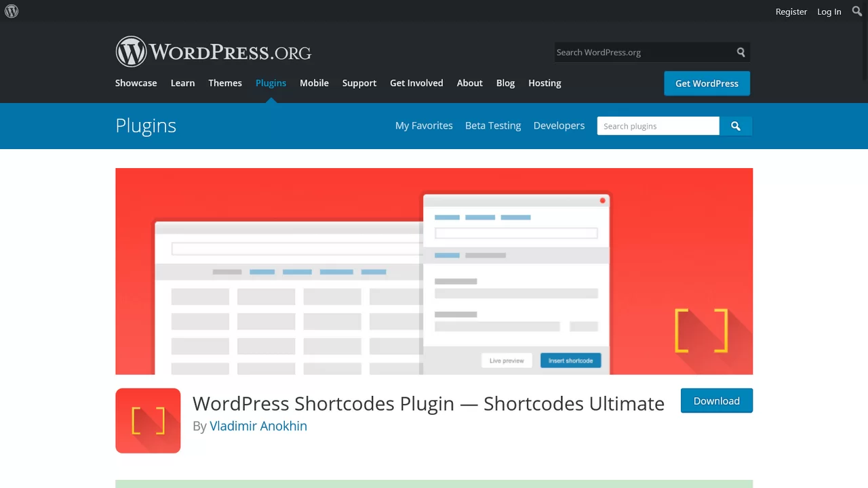The image size is (868, 488).
Task: Open My Favorites link
Action: tap(424, 125)
